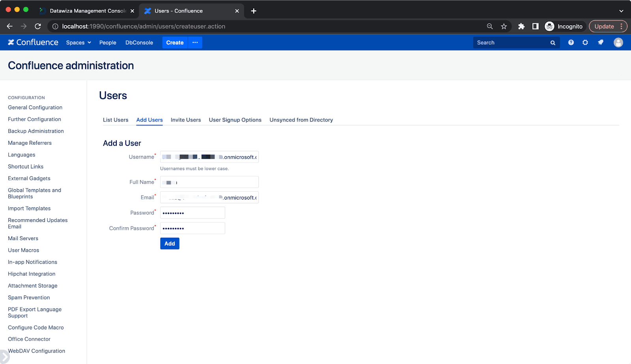Close the Datawiza Management Console tab
Viewport: 631px width, 364px height.
pos(132,11)
